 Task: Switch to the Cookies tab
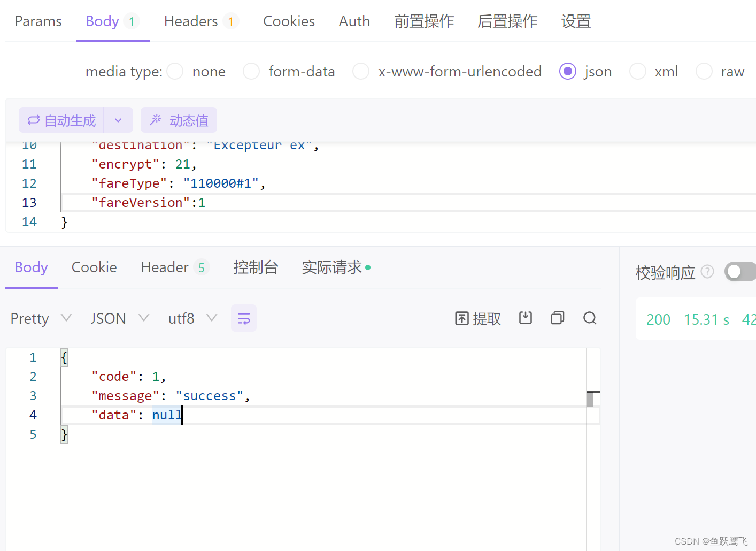coord(289,21)
